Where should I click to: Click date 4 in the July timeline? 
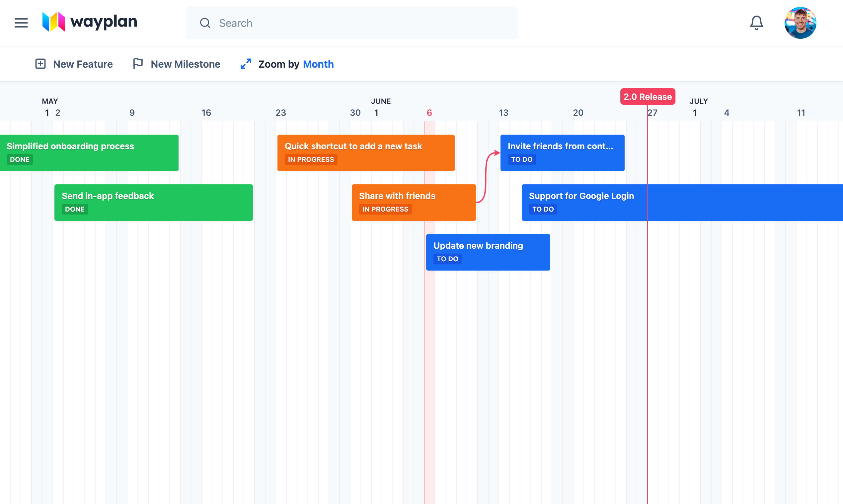coord(727,113)
